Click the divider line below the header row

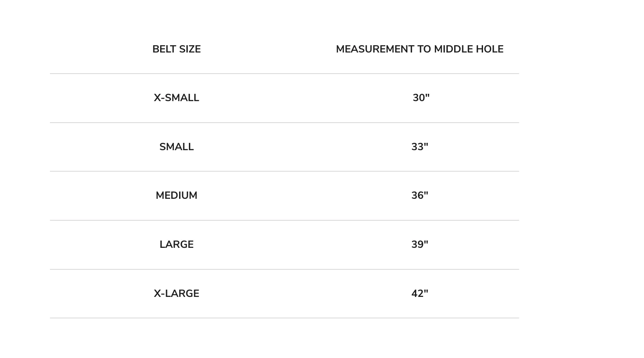(284, 74)
